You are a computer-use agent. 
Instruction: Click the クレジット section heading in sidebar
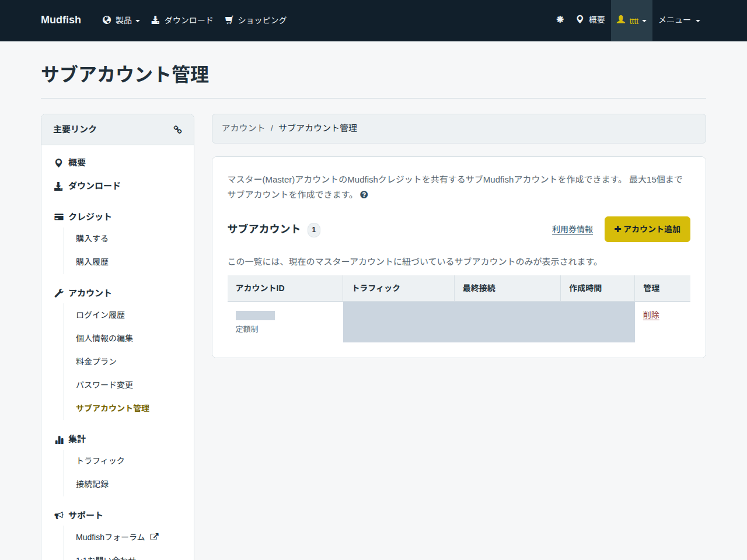point(90,217)
